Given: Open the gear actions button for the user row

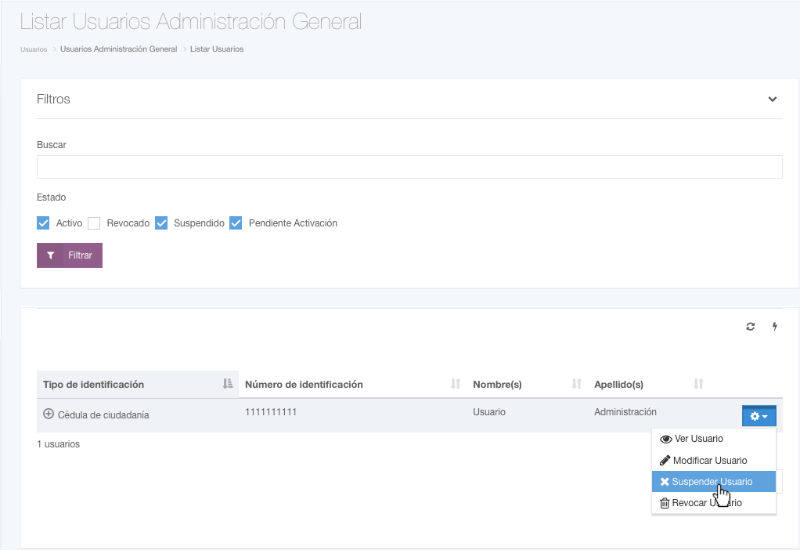Looking at the screenshot, I should pos(759,416).
